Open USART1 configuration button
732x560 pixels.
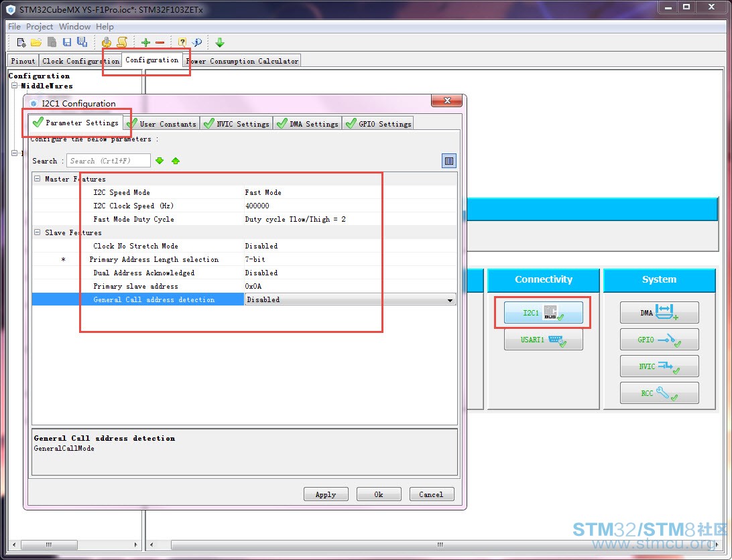coord(544,339)
